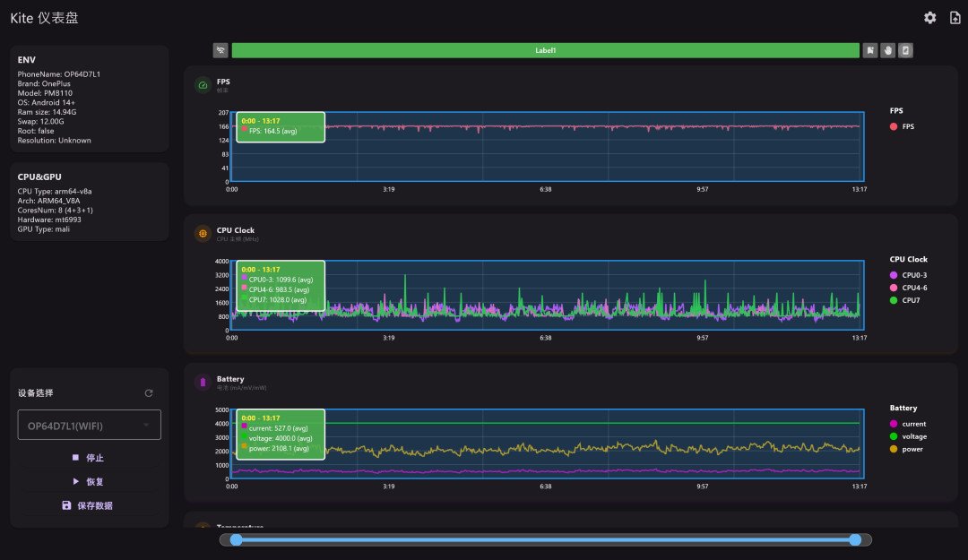Click the wifi-off icon left of Label1 bar
The image size is (968, 560).
pyautogui.click(x=220, y=51)
